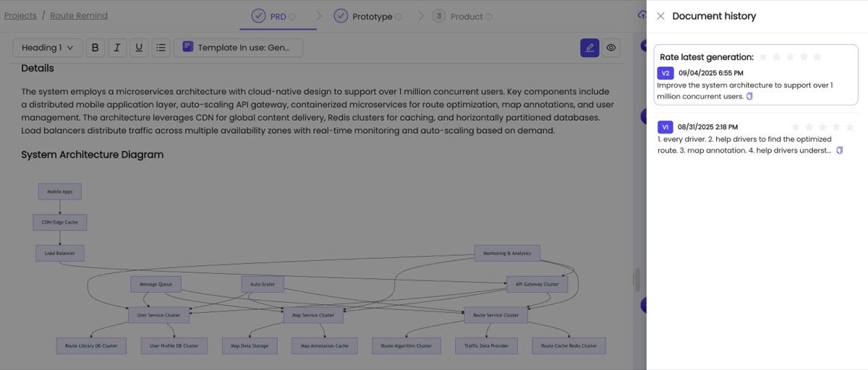The height and width of the screenshot is (370, 868).
Task: Copy the V2 prompt text
Action: pyautogui.click(x=749, y=96)
